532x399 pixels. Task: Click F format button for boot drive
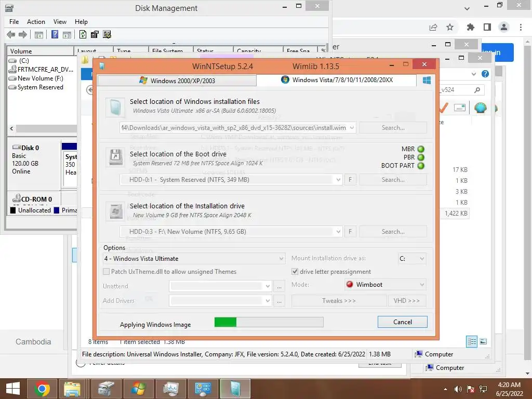[x=350, y=179]
